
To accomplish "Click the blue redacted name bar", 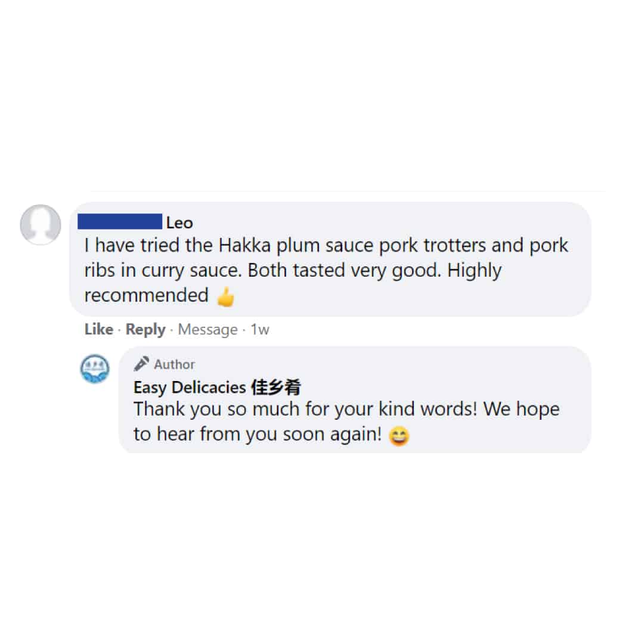I will [120, 221].
